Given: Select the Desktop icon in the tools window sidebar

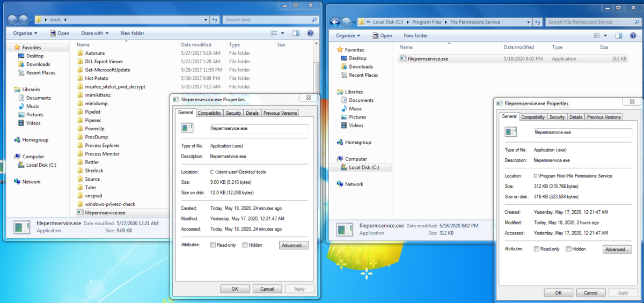Looking at the screenshot, I should [21, 56].
